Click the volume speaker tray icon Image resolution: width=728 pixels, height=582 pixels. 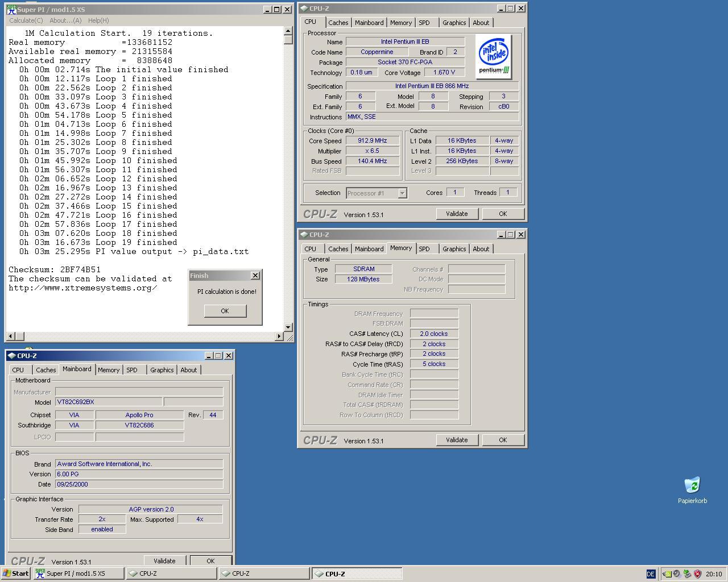(x=677, y=574)
